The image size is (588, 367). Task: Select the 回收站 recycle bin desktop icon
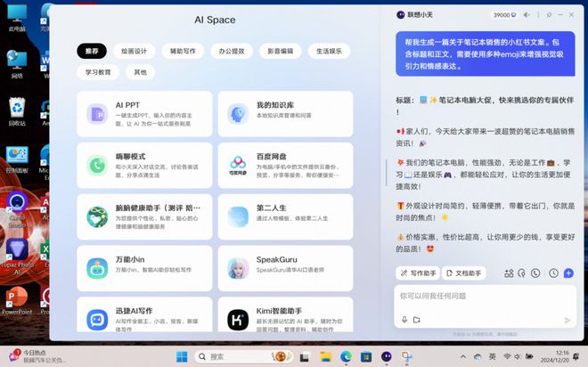tap(17, 111)
